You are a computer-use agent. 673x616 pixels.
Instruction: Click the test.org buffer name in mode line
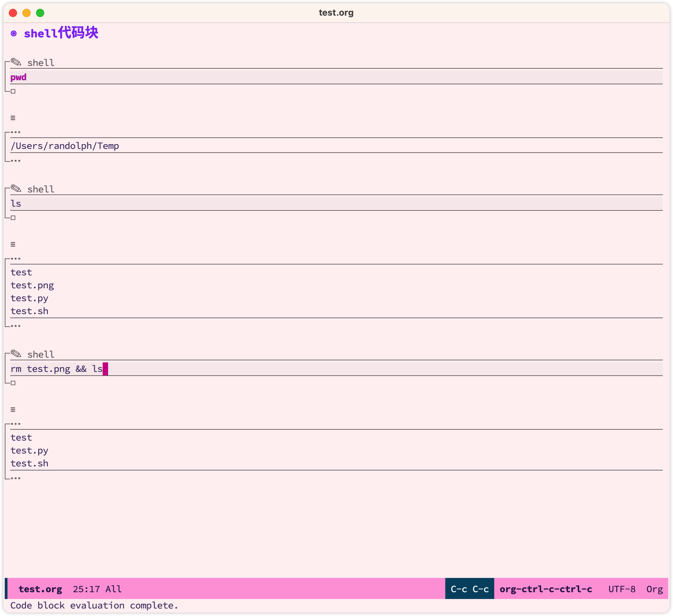point(40,589)
